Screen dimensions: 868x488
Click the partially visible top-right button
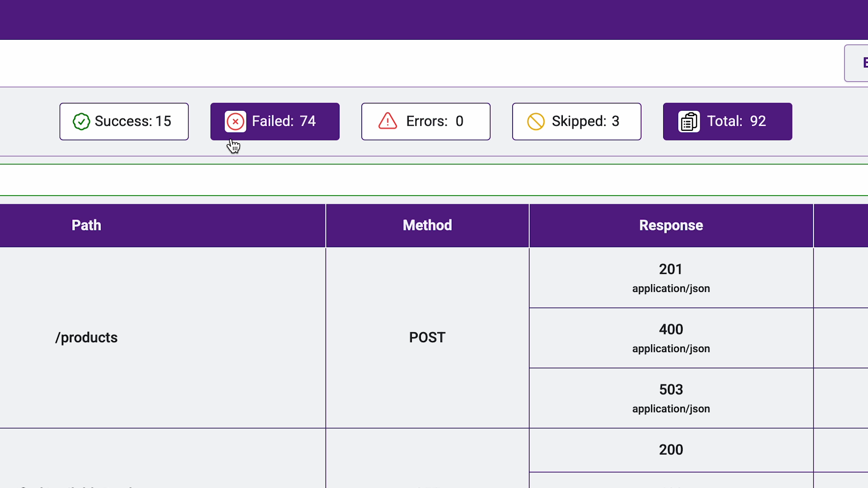tap(857, 63)
